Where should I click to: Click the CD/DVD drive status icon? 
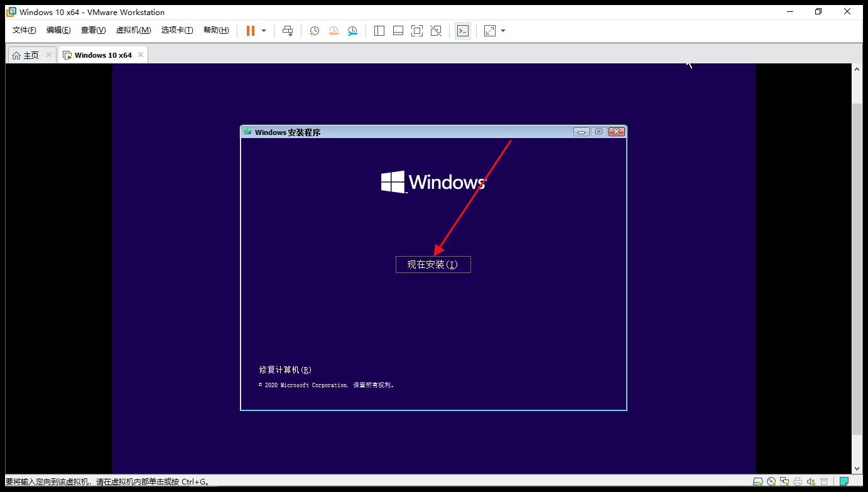pos(771,482)
